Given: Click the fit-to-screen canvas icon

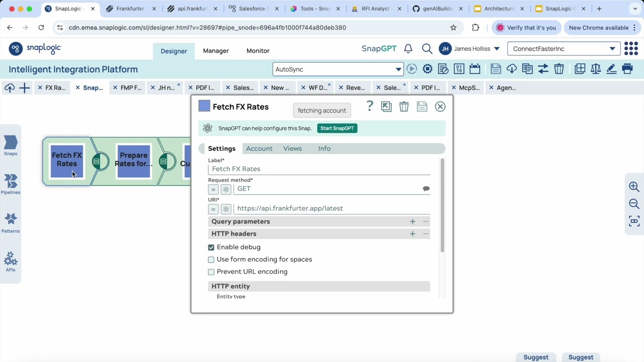Looking at the screenshot, I should pos(634,221).
